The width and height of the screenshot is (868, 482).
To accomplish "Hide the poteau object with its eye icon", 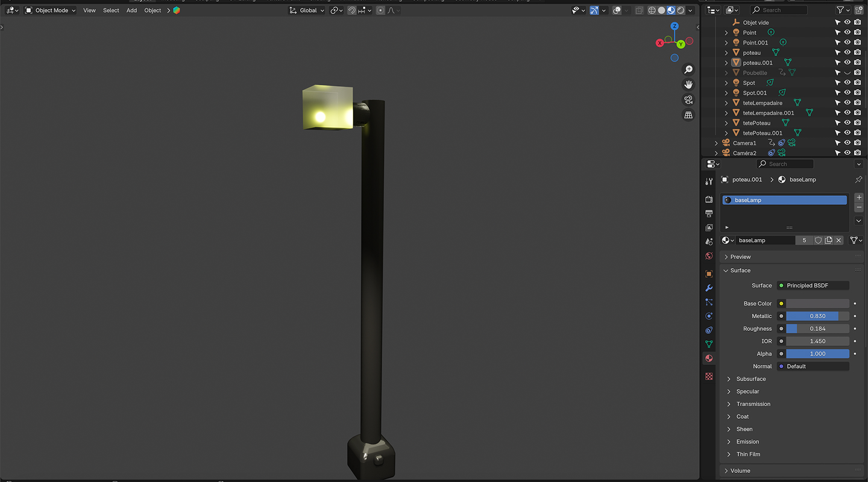I will click(x=847, y=52).
